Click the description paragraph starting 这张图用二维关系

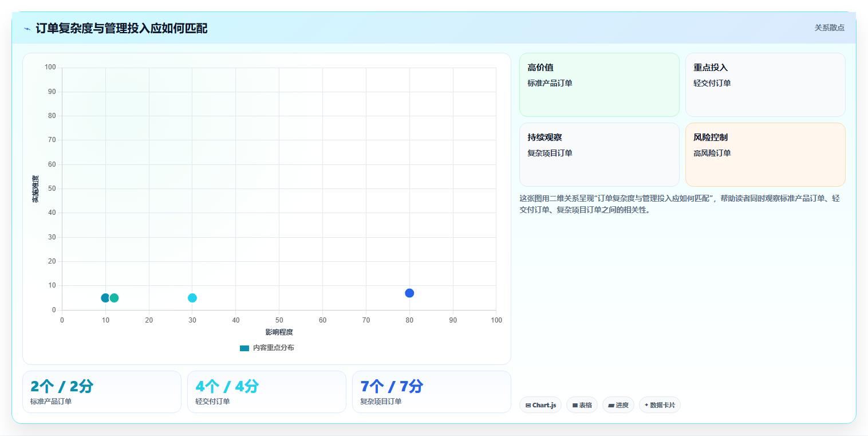pyautogui.click(x=680, y=204)
